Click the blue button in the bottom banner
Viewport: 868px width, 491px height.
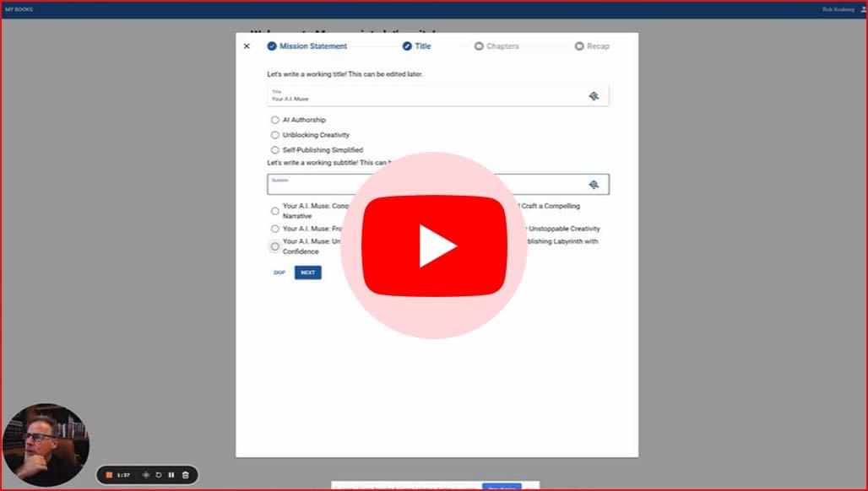tap(502, 487)
